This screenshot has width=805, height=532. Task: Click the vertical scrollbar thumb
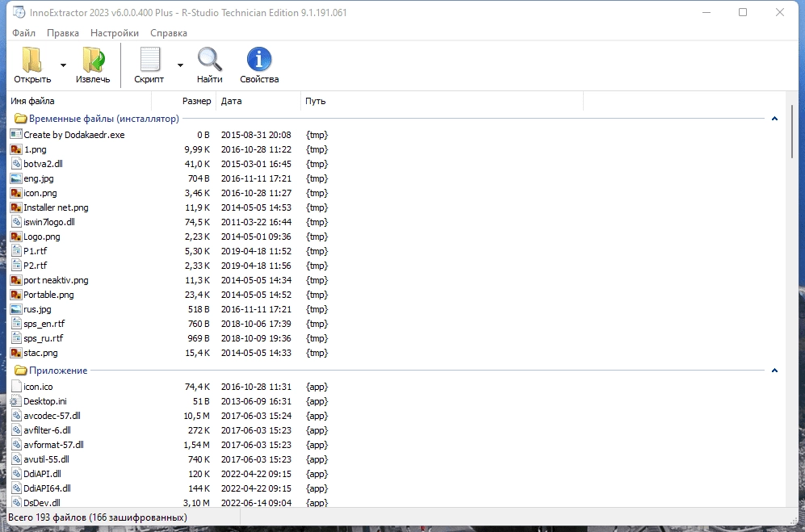coord(793,131)
